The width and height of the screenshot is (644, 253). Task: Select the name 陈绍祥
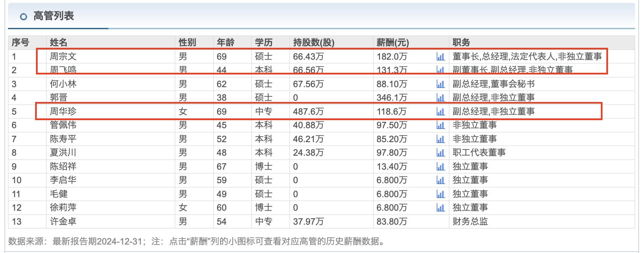[63, 167]
